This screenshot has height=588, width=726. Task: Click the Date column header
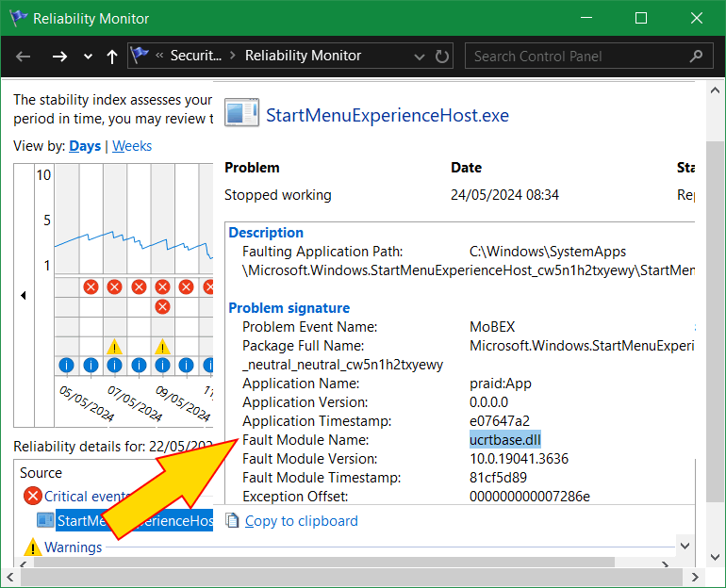click(466, 168)
